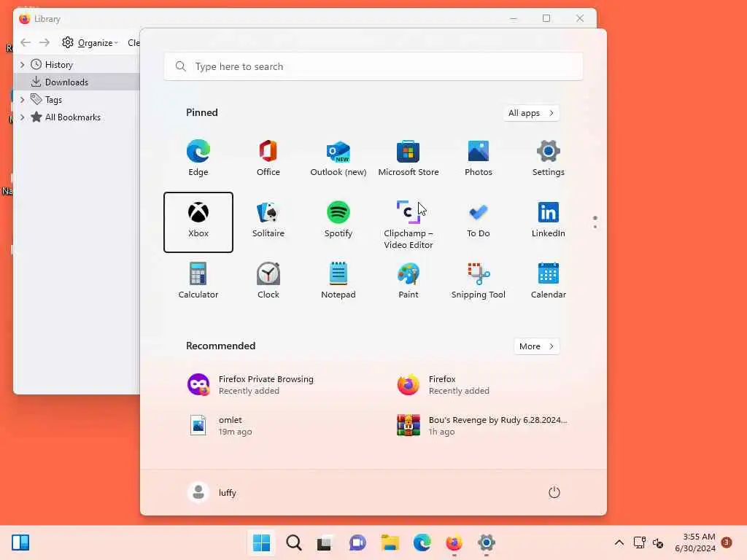Launch the Clock app

(x=268, y=281)
